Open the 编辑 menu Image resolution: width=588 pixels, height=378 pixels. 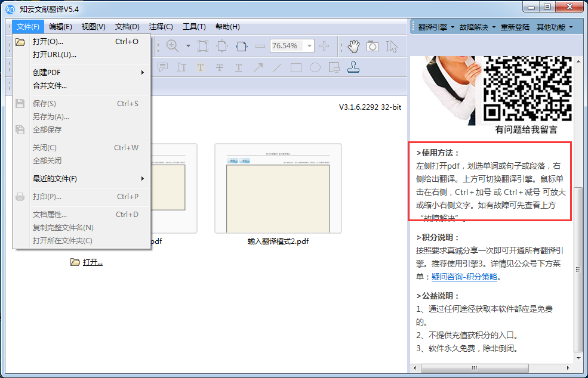click(x=60, y=26)
